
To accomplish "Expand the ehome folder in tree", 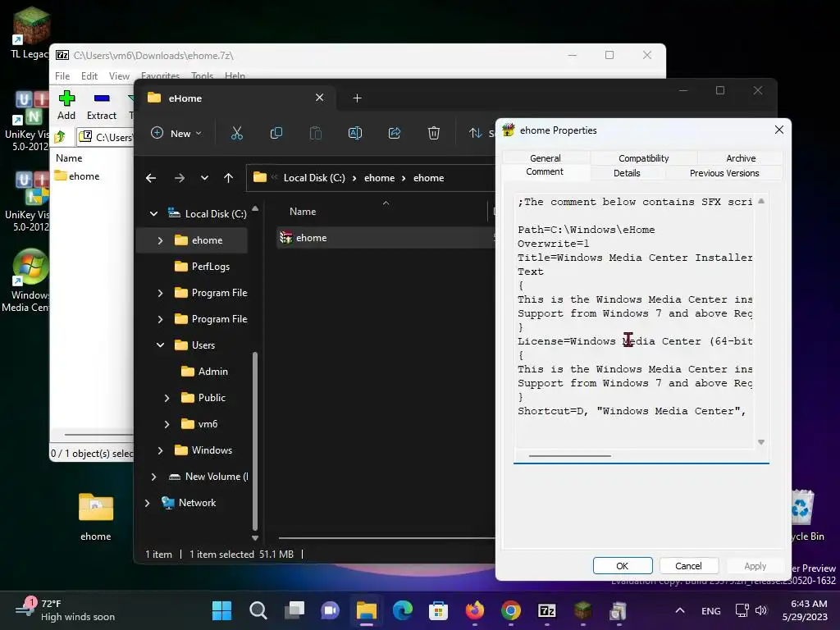I will [160, 240].
